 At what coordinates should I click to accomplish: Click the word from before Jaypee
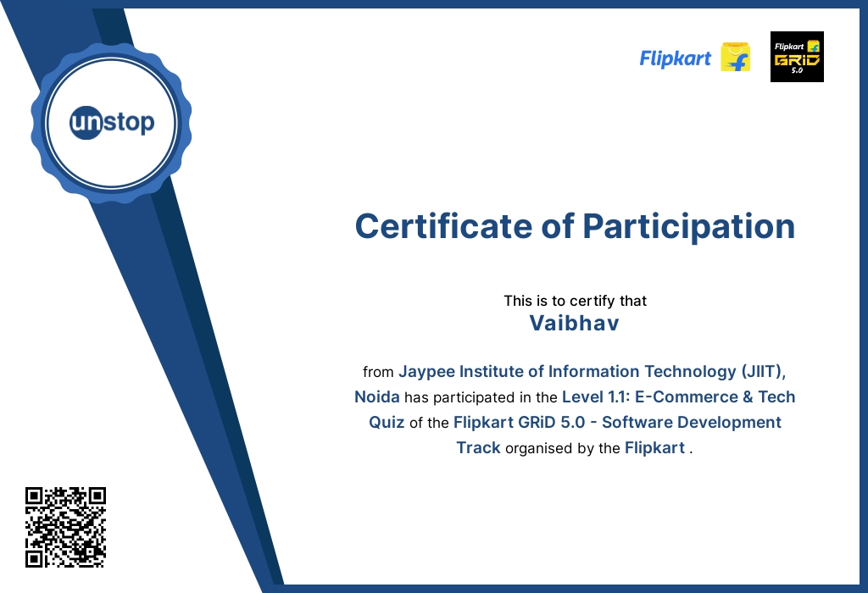point(378,372)
